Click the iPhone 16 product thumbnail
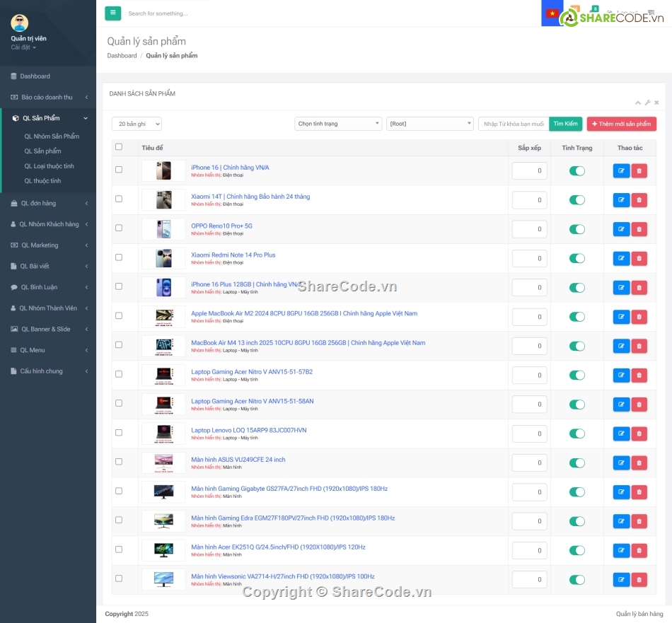The height and width of the screenshot is (623, 672). pos(163,170)
